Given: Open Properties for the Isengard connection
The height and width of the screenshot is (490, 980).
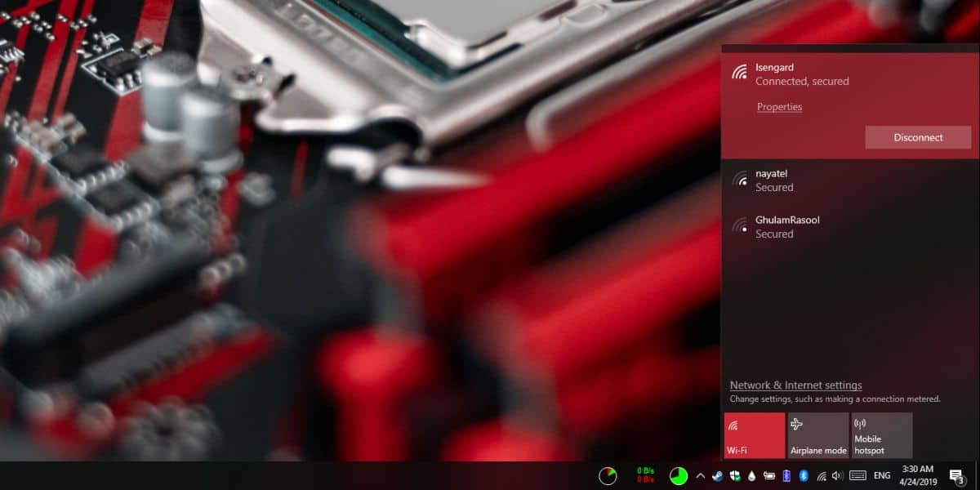Looking at the screenshot, I should tap(779, 106).
